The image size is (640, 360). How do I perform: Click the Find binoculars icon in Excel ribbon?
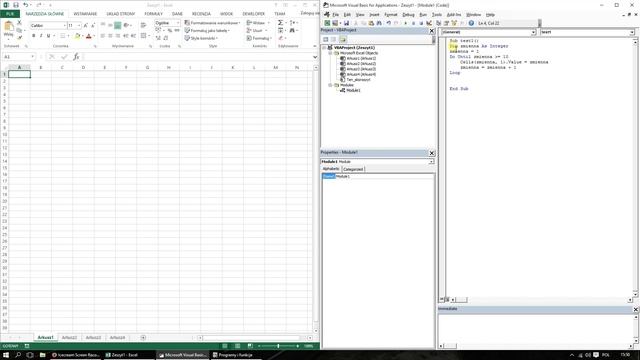click(292, 31)
